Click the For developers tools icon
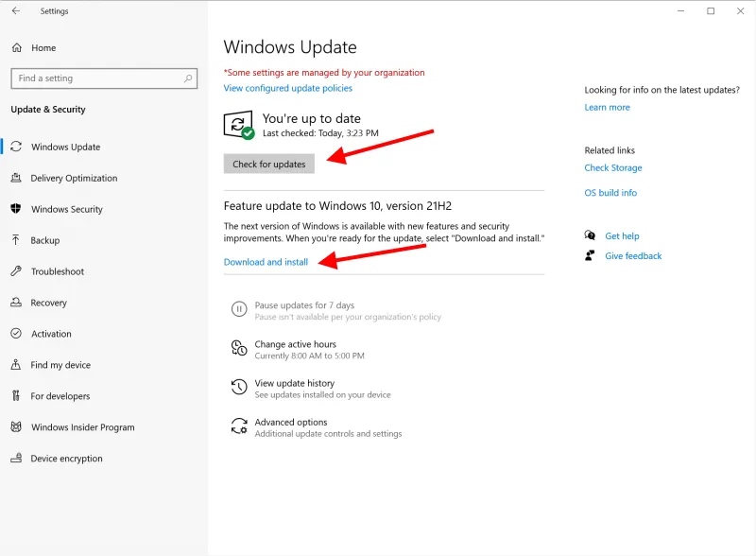 click(x=16, y=396)
